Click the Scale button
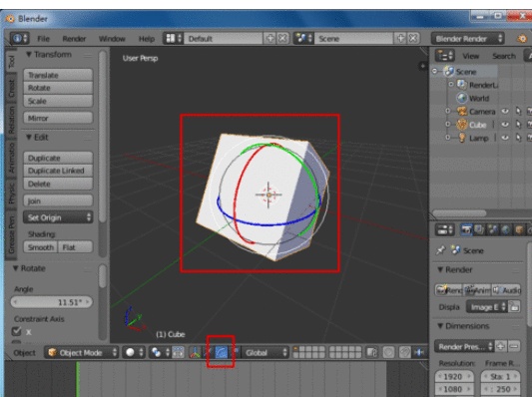This screenshot has height=397, width=532. tap(58, 101)
